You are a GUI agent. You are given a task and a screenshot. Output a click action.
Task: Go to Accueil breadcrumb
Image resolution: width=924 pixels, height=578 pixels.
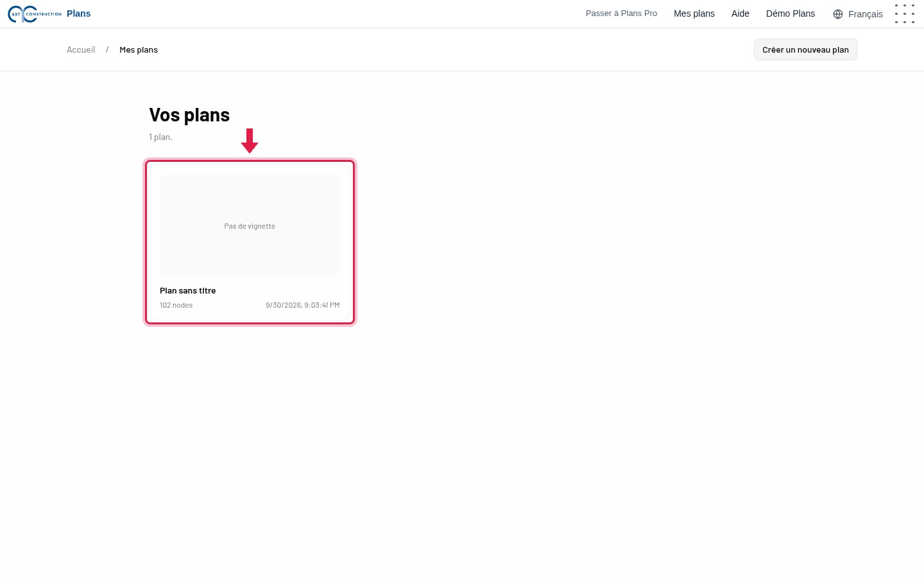pos(81,49)
